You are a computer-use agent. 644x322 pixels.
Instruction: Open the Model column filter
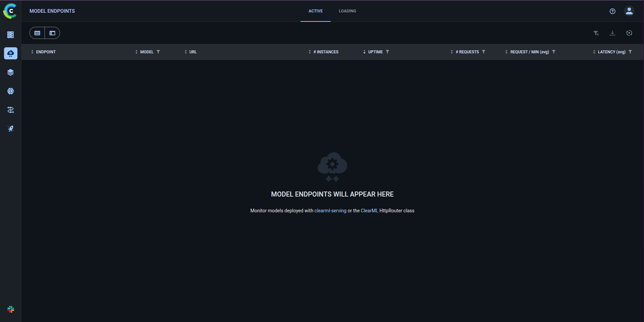tap(158, 52)
